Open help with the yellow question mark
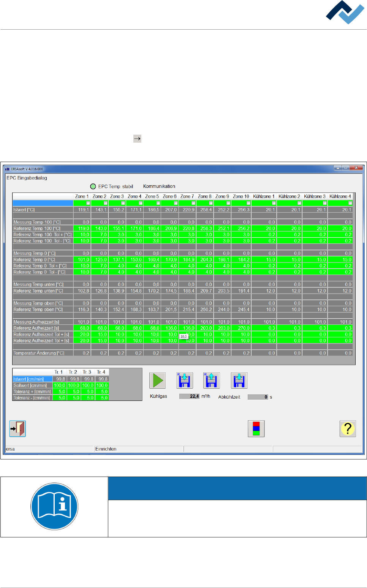The image size is (367, 588). tap(347, 429)
